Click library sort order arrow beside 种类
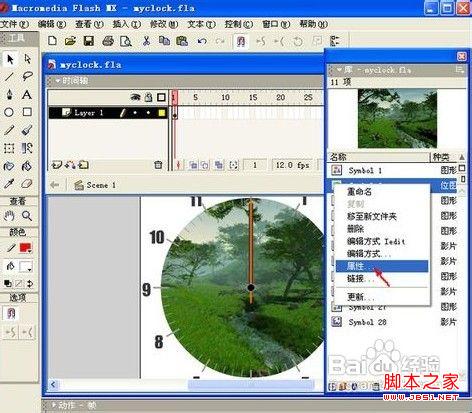 coord(462,157)
